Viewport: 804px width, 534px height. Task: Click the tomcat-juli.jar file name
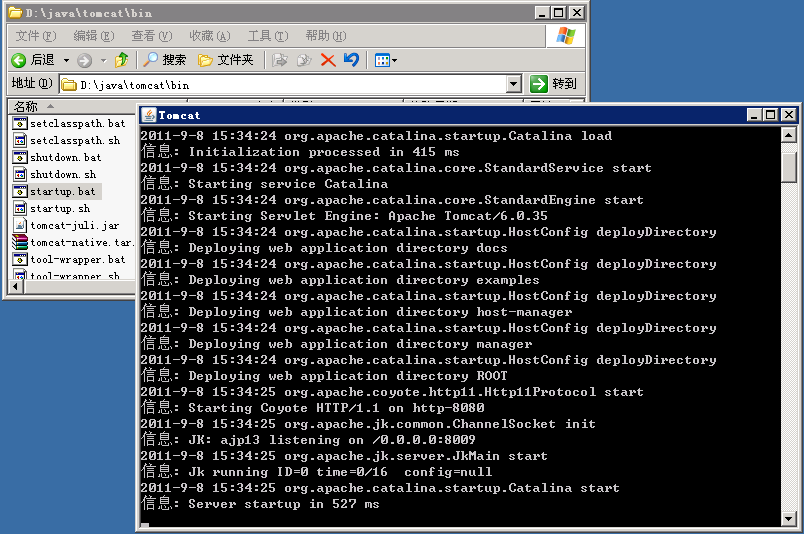tap(74, 225)
